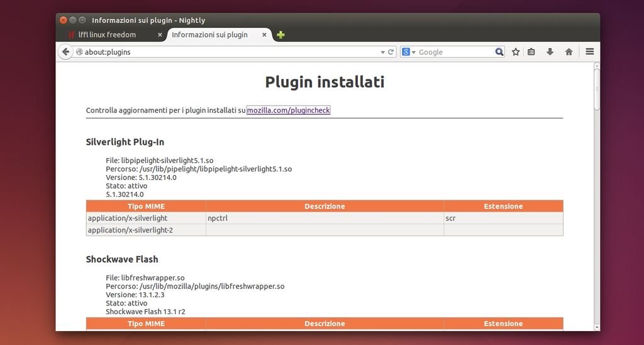Show bookmarks list icon
This screenshot has width=644, height=345.
[x=531, y=52]
